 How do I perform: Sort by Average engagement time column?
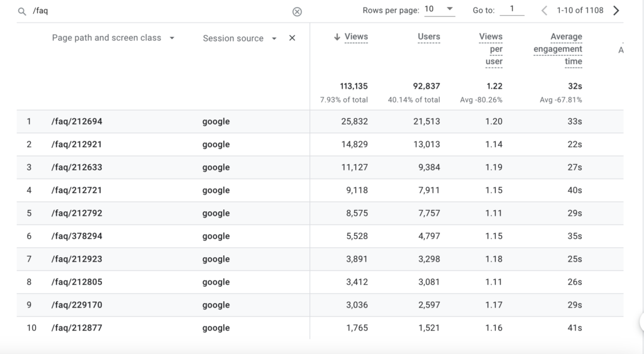click(x=558, y=49)
